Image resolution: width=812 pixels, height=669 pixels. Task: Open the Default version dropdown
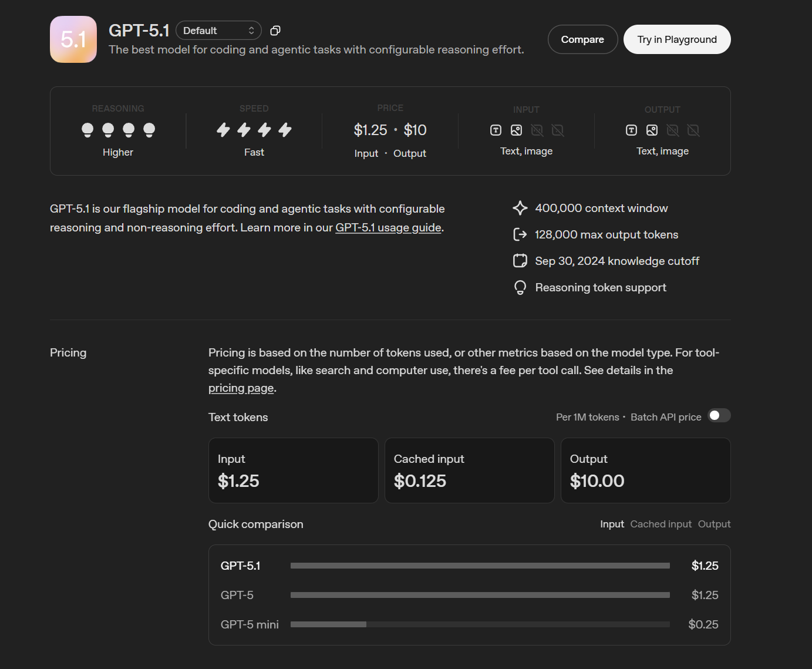[218, 31]
